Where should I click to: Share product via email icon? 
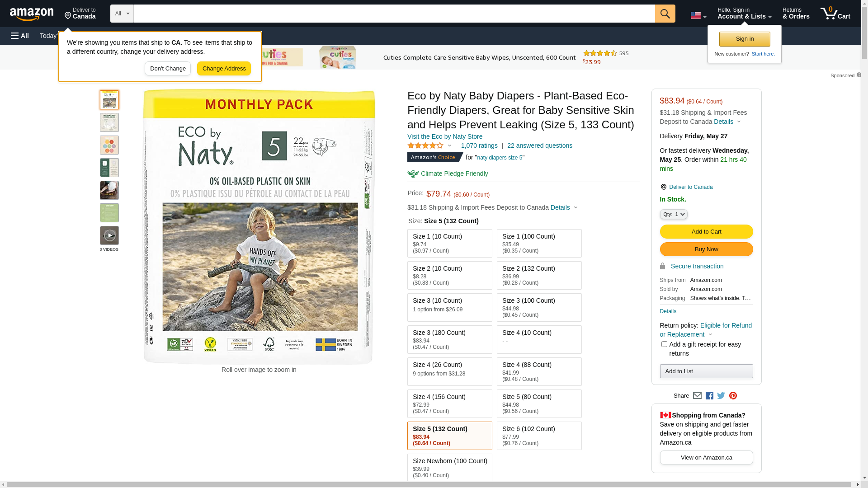point(697,396)
